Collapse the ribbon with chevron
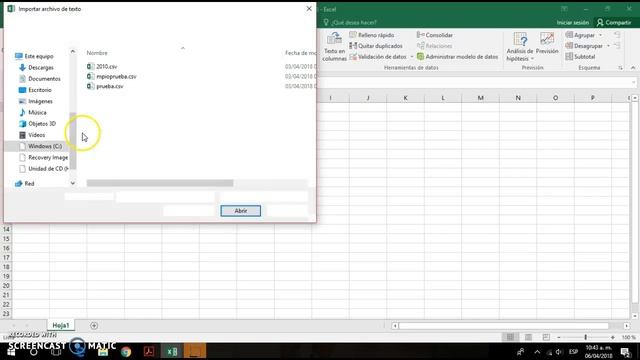The width and height of the screenshot is (640, 360). click(x=633, y=68)
